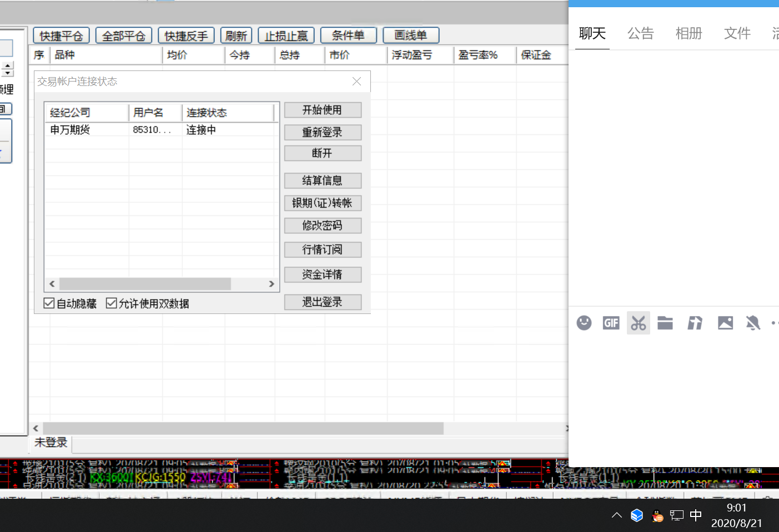The height and width of the screenshot is (532, 779).
Task: Uncheck 允许使用双数据 checkbox
Action: (x=112, y=303)
